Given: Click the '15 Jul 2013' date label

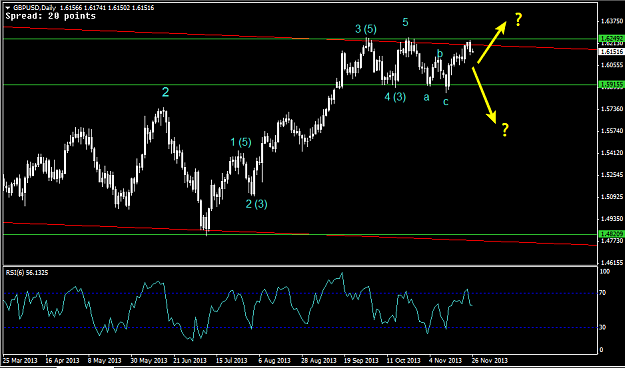Looking at the screenshot, I should pos(233,360).
